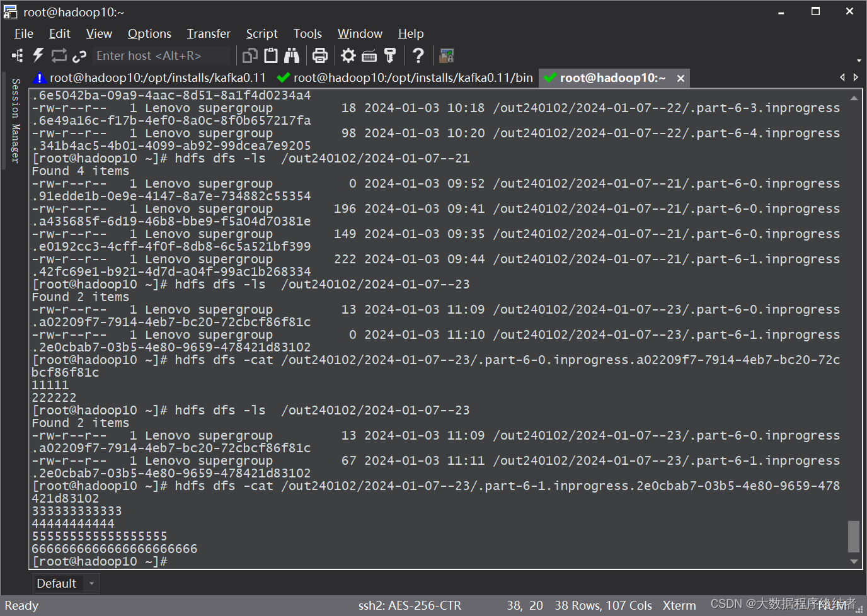Click the green checkmark icon on kafka0.11/bin tab
Viewport: 867px width, 616px height.
284,77
